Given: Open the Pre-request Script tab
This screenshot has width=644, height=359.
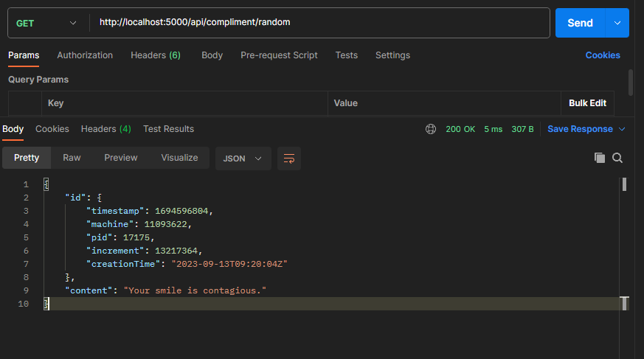Looking at the screenshot, I should point(279,55).
